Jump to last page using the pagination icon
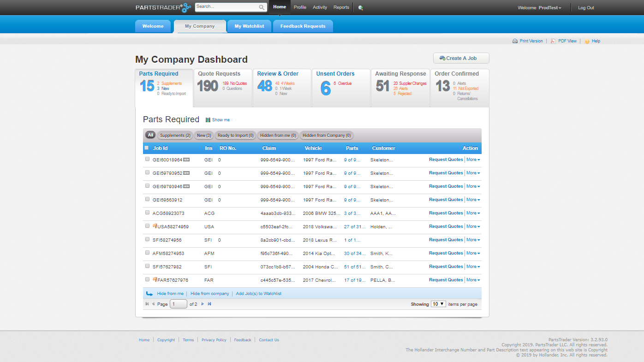This screenshot has height=362, width=644. pos(209,304)
